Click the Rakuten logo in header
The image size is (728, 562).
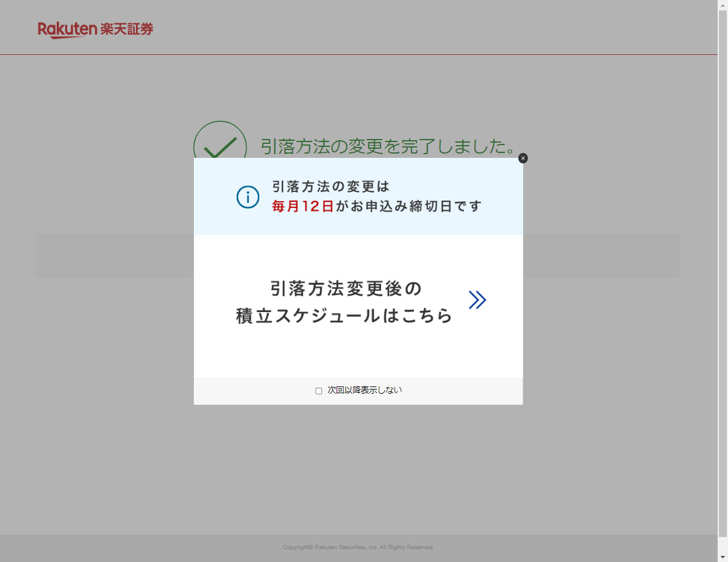(x=67, y=29)
